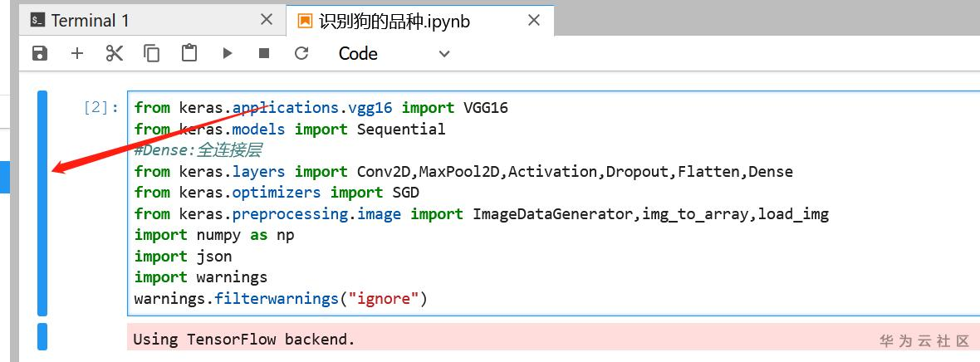Screen dimensions: 980x362
Task: Click the Terminal 1 tab icon
Action: tap(37, 21)
